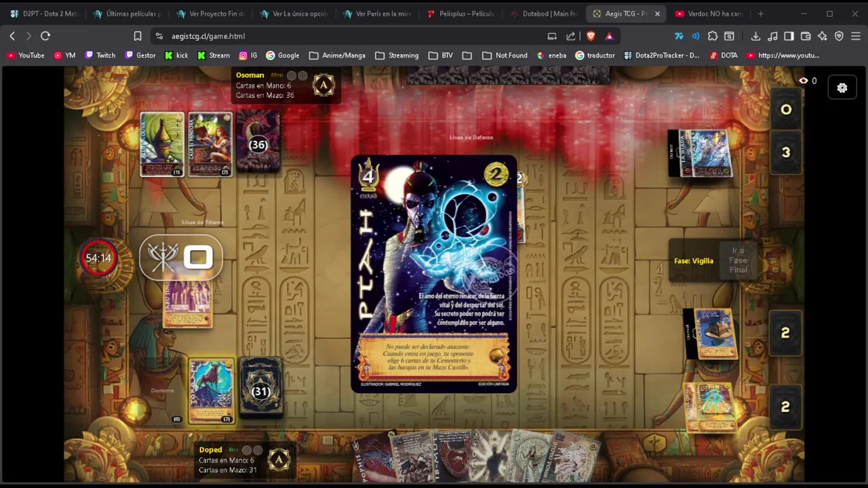Screen dimensions: 868x488
Task: Click the opponent's gold counter showing 3
Action: click(786, 152)
